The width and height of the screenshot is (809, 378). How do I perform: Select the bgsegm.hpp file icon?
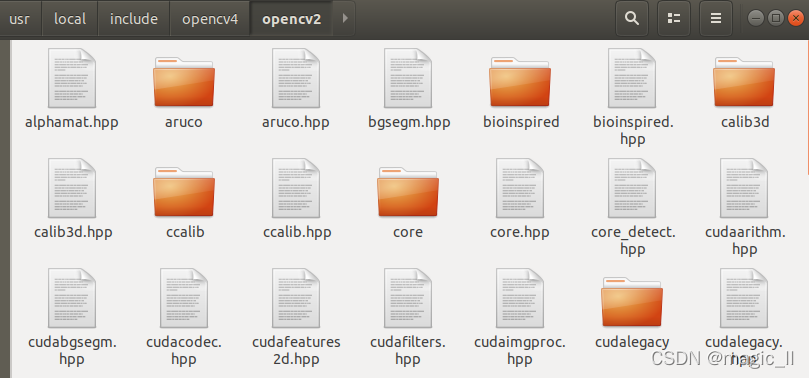408,78
